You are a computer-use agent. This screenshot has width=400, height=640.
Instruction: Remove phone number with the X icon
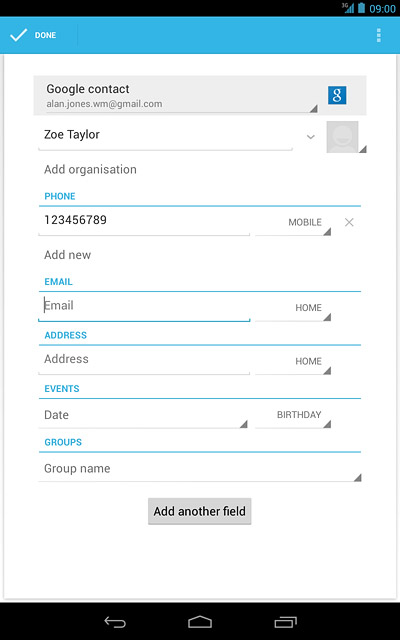[349, 222]
